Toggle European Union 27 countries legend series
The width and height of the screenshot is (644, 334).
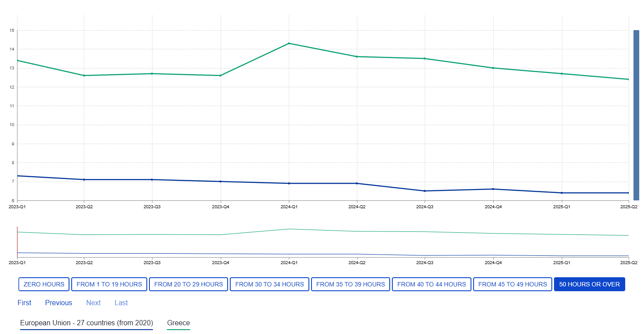87,323
